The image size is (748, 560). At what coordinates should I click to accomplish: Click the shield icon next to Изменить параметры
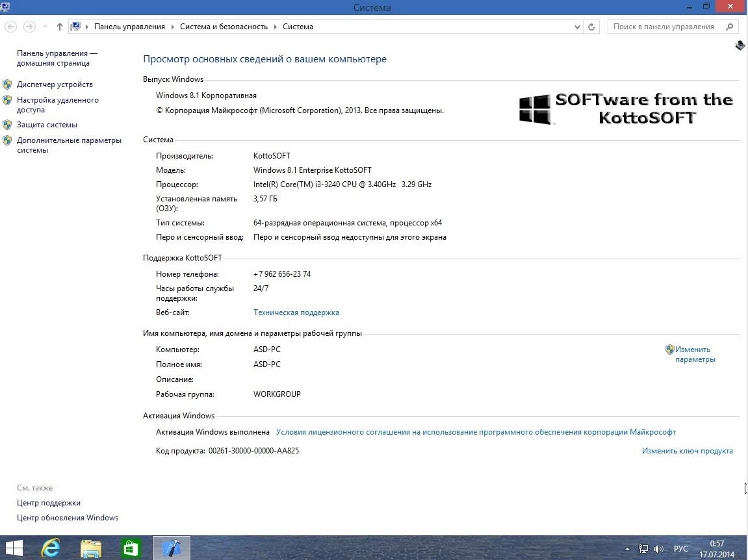tap(670, 350)
